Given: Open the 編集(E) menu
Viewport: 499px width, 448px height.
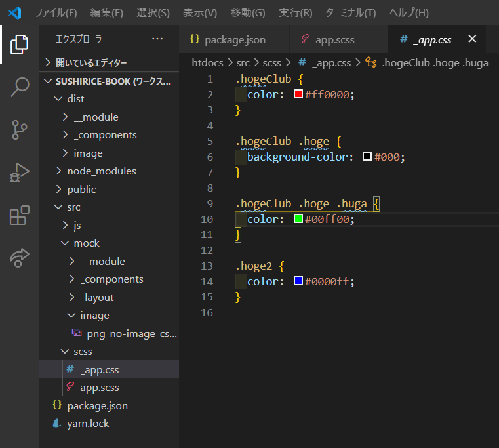Looking at the screenshot, I should [107, 13].
